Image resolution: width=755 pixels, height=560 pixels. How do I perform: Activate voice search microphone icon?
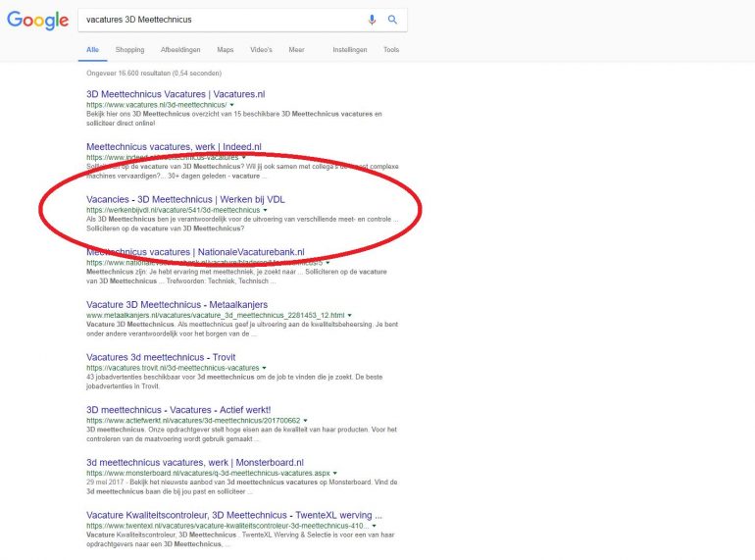coord(372,20)
